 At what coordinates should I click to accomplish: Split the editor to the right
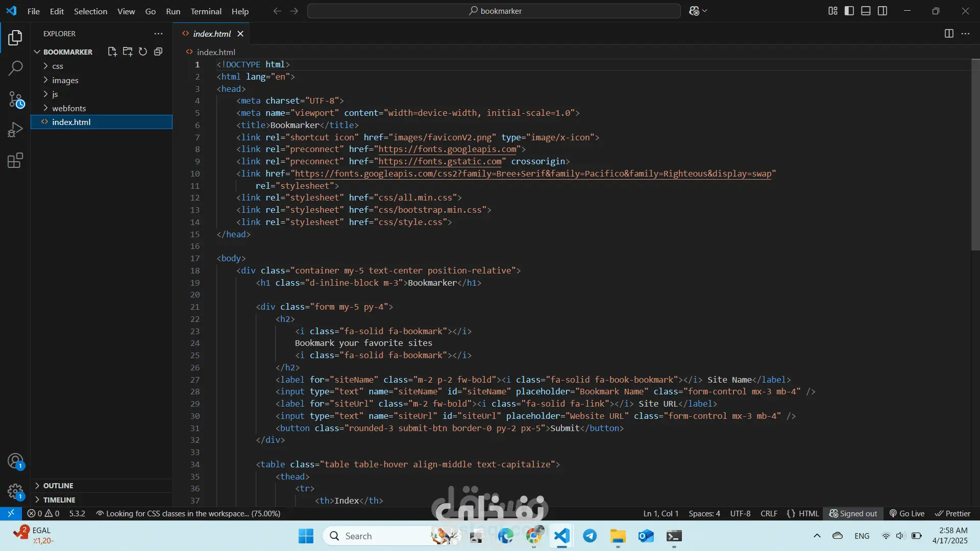(x=949, y=34)
